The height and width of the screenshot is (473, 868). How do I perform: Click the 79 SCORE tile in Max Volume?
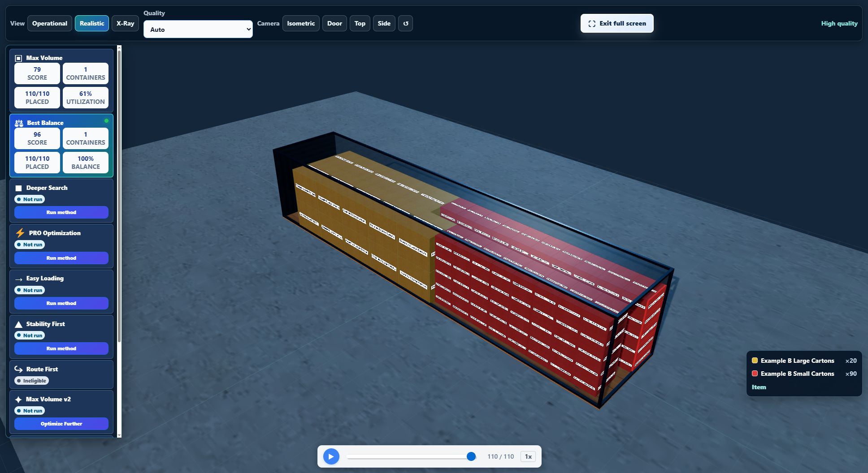point(37,73)
